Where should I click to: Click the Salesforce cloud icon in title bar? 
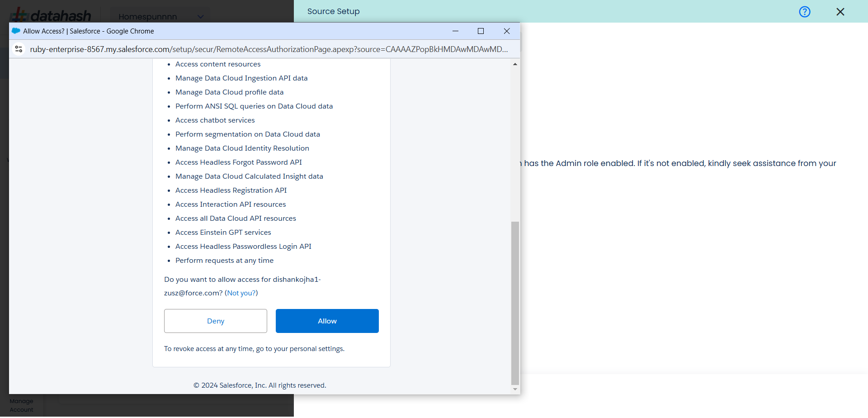(x=16, y=31)
